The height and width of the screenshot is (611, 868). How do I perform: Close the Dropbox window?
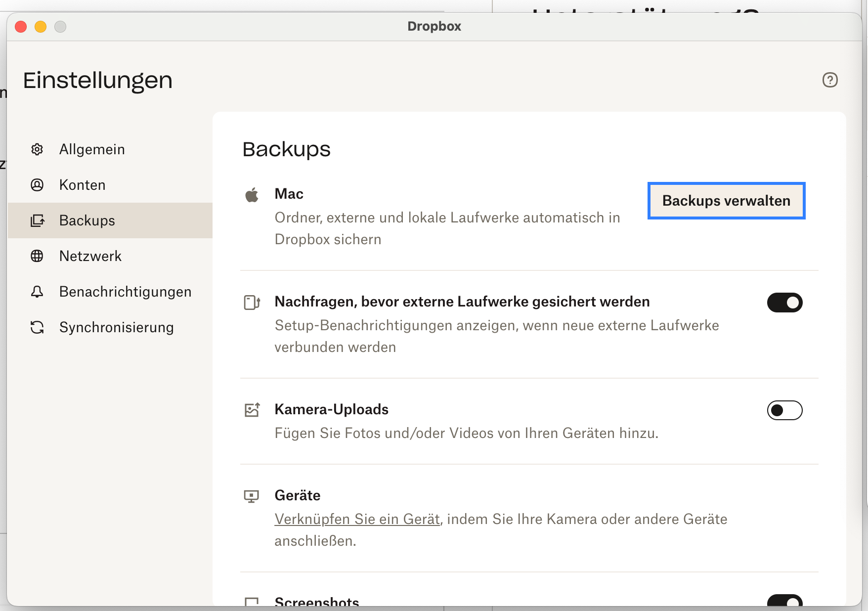21,27
